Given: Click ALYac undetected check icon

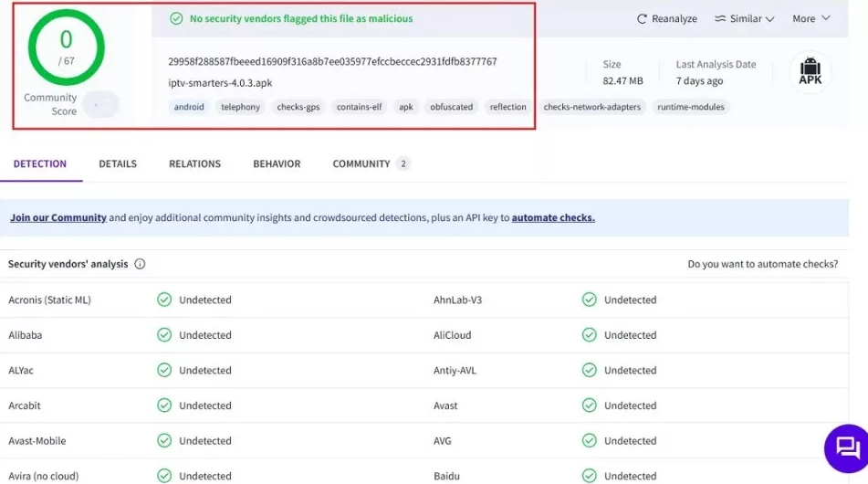Looking at the screenshot, I should [x=164, y=370].
